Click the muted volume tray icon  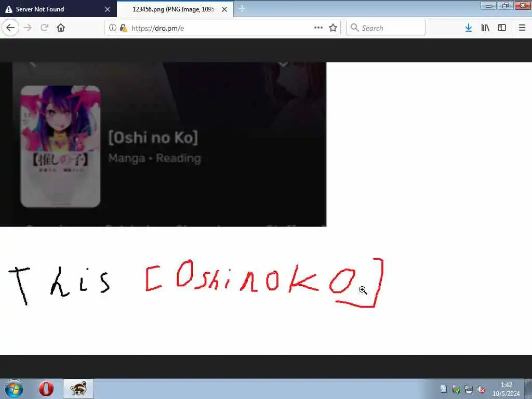(x=481, y=390)
